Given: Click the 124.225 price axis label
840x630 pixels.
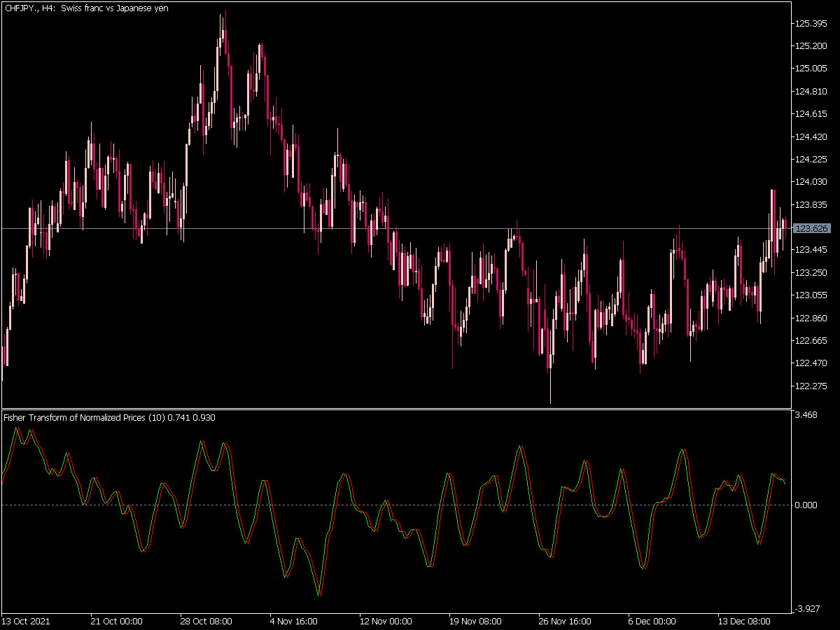Looking at the screenshot, I should [x=812, y=160].
